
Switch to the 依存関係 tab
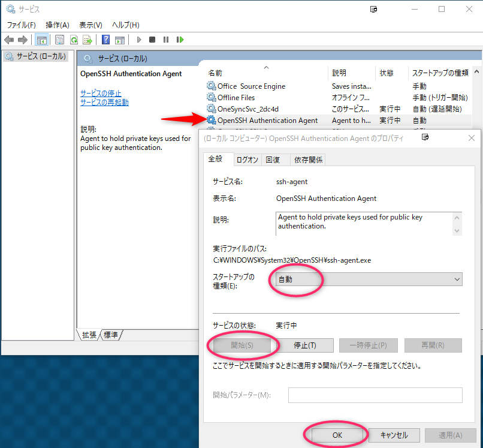[308, 160]
